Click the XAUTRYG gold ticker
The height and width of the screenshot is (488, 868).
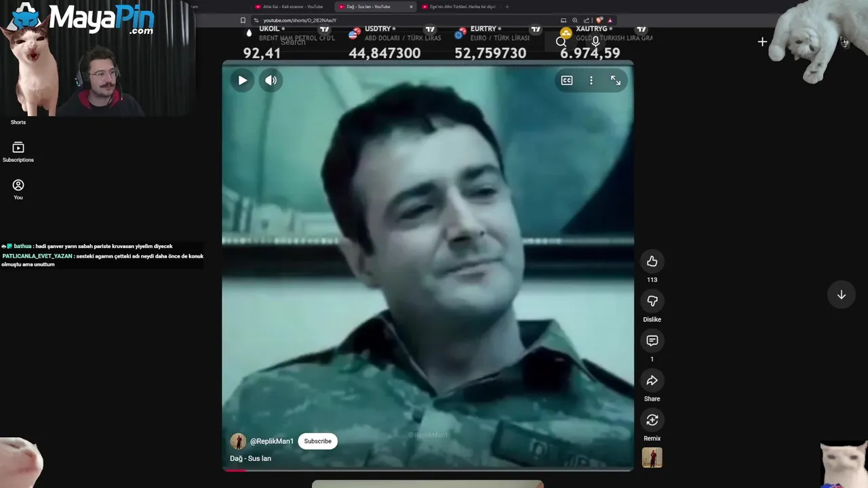(x=606, y=43)
